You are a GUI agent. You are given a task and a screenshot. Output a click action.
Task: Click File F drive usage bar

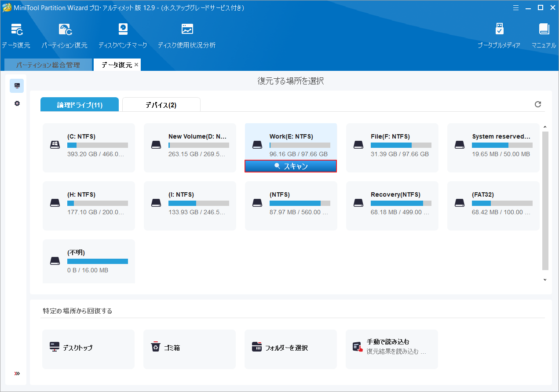pos(401,145)
